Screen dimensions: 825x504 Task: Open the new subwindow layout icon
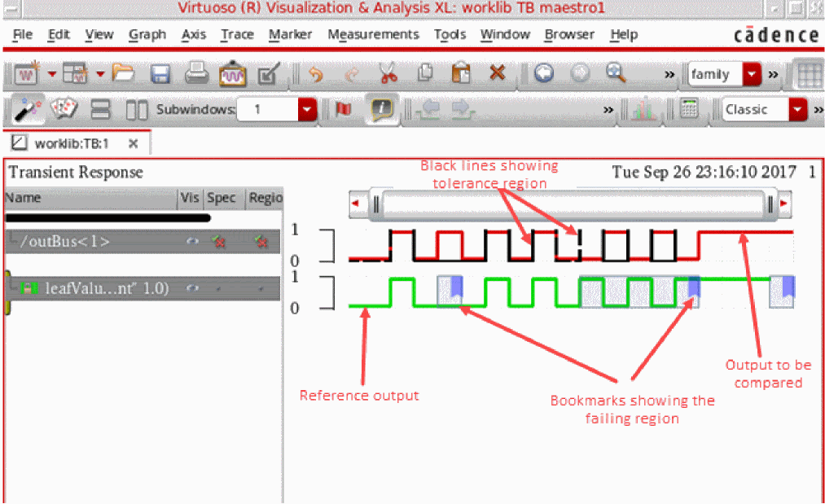pos(75,73)
